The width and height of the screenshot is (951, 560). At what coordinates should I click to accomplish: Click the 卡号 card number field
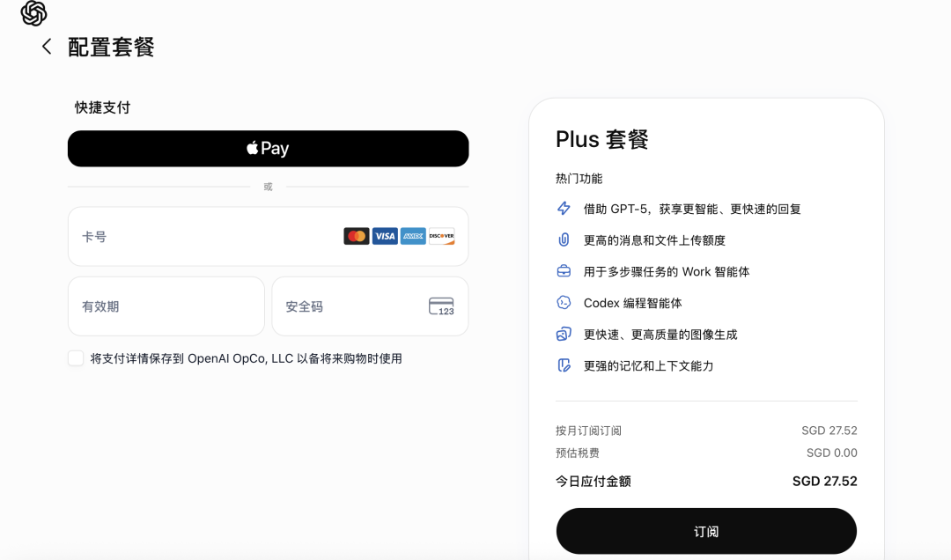coord(268,237)
